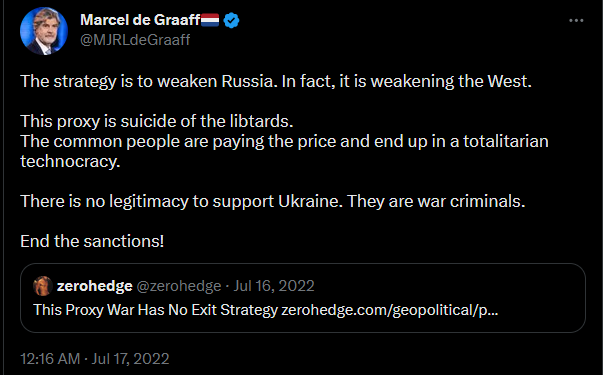Click the Jul 16, 2022 quoted date
This screenshot has width=603, height=375.
coord(274,286)
